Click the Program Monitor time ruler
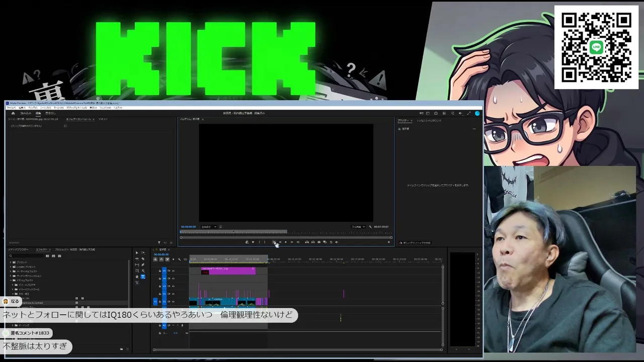Screen dimensions: 644x362 tap(285, 232)
